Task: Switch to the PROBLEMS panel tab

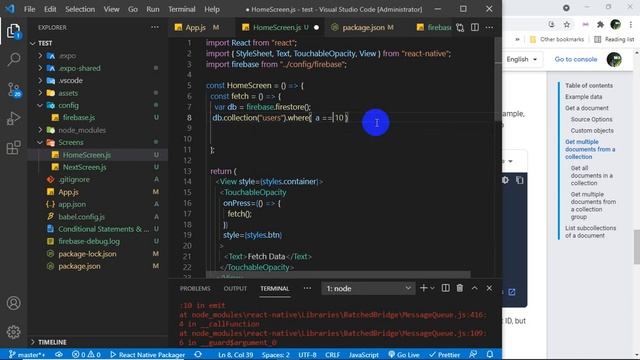Action: click(x=195, y=289)
